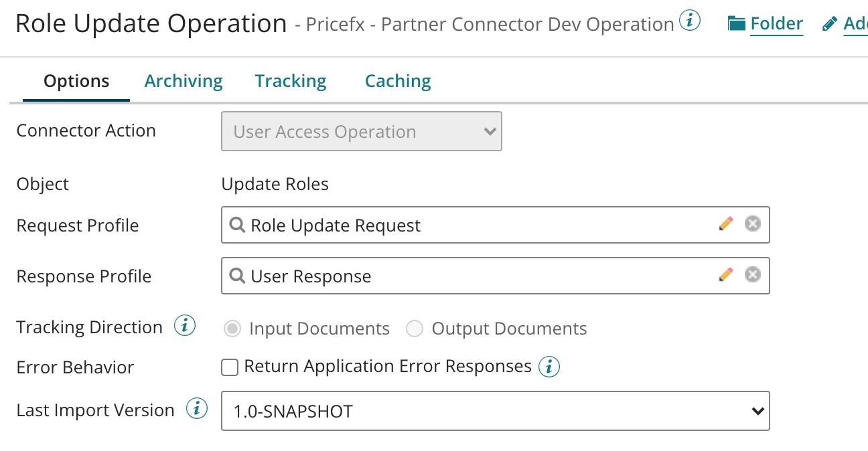Expand the Last Import Version dropdown

(495, 411)
